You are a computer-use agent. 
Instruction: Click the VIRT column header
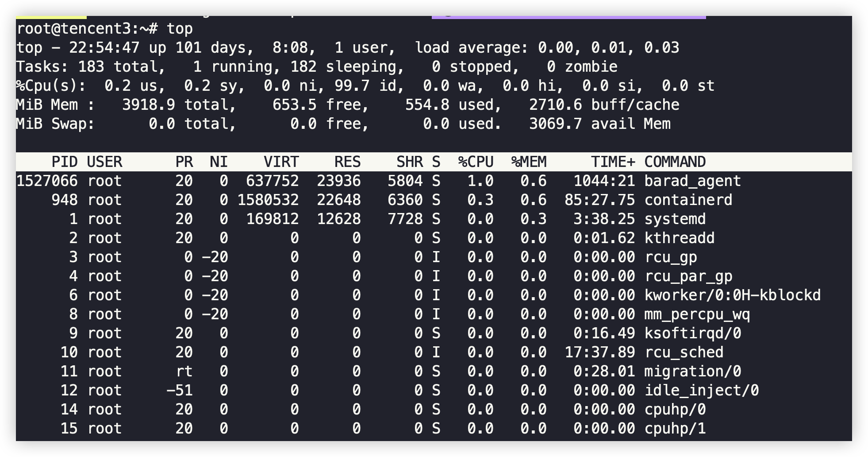pos(281,162)
